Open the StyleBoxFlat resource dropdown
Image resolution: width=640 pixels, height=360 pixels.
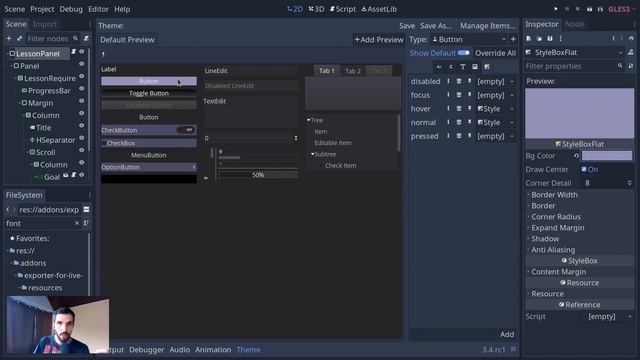575,52
